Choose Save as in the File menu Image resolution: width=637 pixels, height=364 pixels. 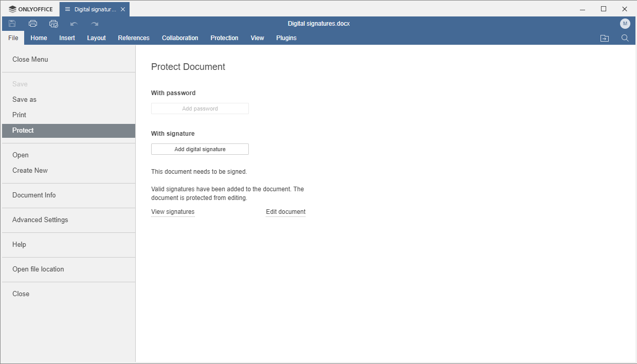coord(25,100)
